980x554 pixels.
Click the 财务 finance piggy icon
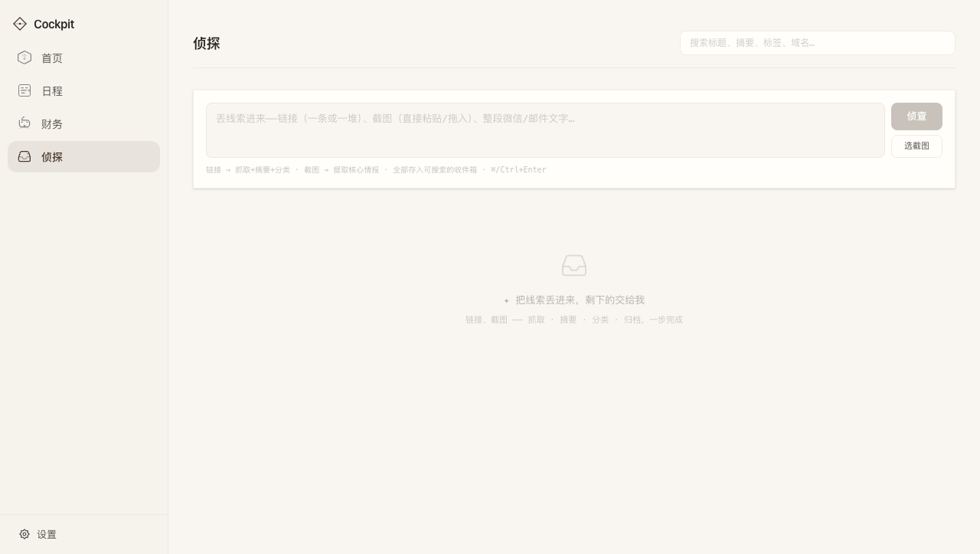click(24, 123)
